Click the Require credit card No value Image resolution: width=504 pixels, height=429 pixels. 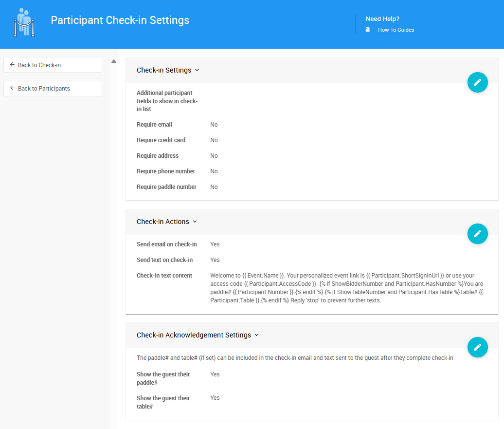[x=214, y=140]
